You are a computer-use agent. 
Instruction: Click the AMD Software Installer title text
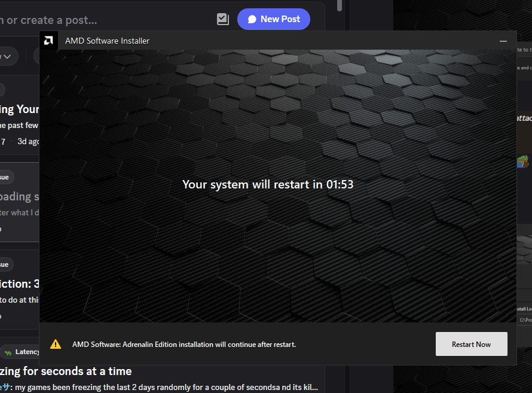coord(107,41)
